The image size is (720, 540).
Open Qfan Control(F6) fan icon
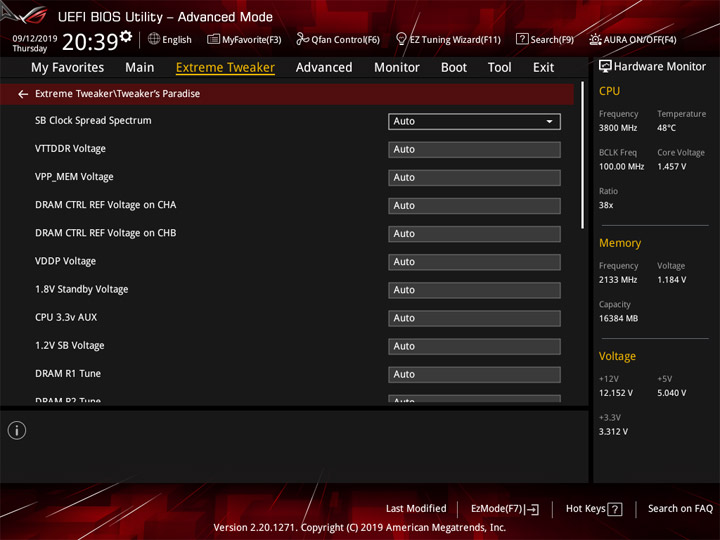[302, 39]
